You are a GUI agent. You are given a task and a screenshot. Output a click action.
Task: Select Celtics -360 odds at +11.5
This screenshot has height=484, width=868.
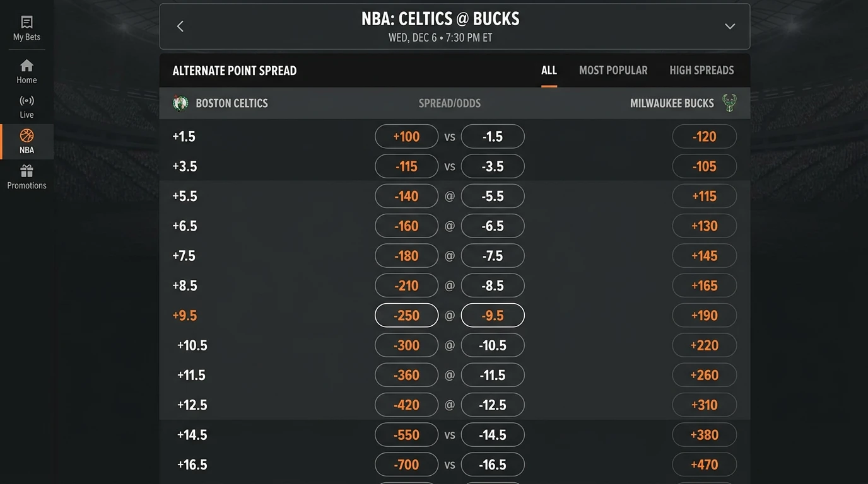406,375
